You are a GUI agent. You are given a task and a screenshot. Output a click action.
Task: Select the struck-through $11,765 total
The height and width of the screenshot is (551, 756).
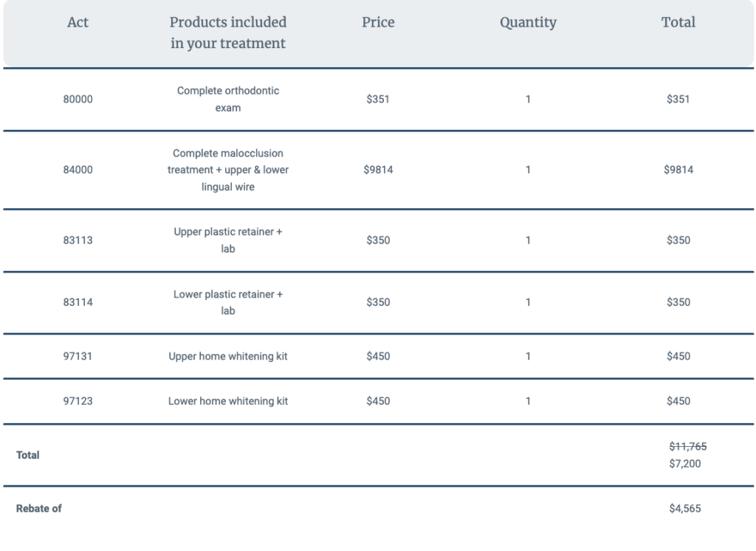(687, 446)
